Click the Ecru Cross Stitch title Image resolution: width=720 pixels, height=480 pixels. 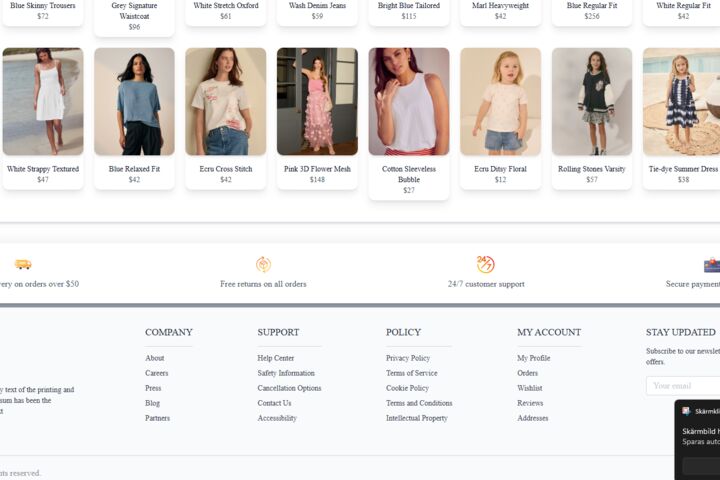click(x=225, y=169)
